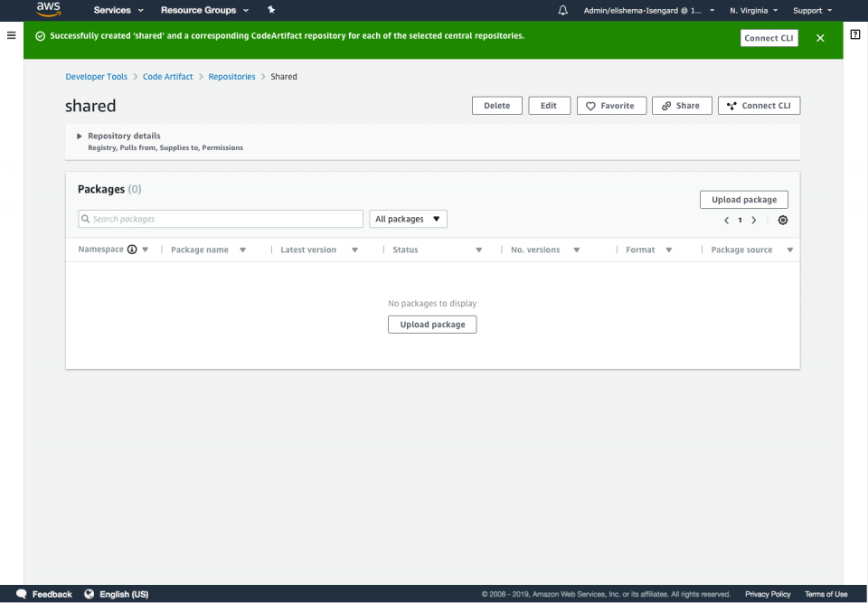This screenshot has width=868, height=603.
Task: Click the English (US) language label
Action: [124, 594]
